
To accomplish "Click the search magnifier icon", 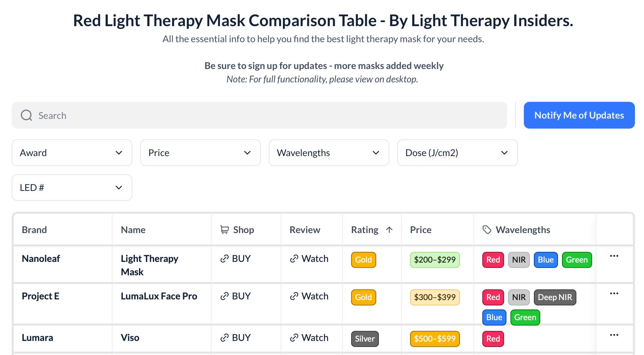I will pos(26,115).
